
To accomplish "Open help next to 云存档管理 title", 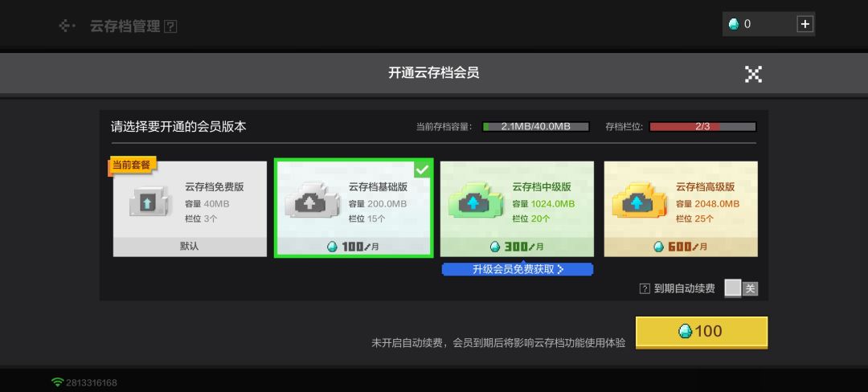I will click(x=171, y=26).
